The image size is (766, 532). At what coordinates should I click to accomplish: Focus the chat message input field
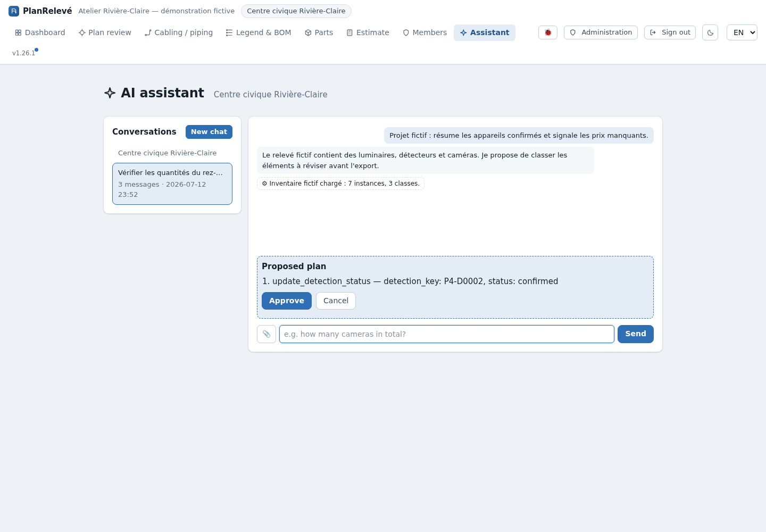tap(447, 334)
